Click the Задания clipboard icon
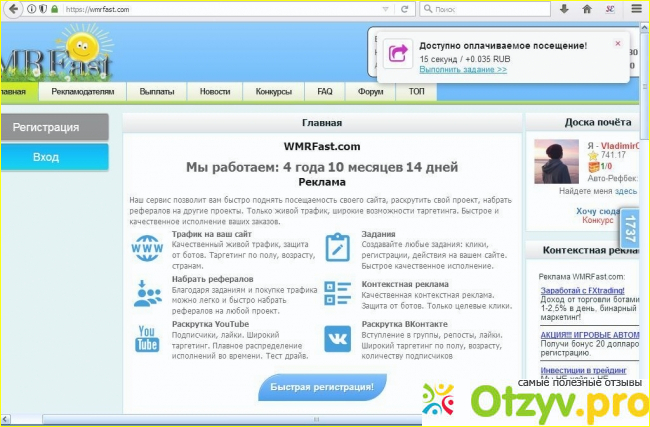650x427 pixels. click(337, 247)
